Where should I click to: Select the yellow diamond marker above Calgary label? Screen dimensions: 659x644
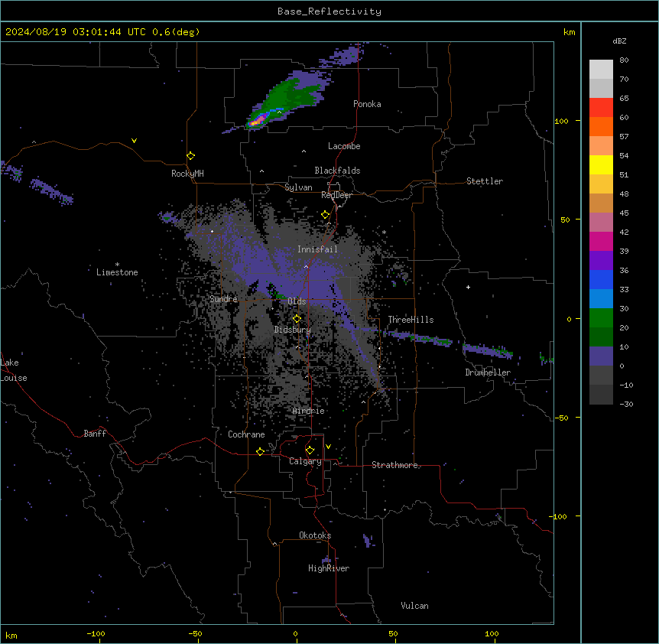click(310, 450)
